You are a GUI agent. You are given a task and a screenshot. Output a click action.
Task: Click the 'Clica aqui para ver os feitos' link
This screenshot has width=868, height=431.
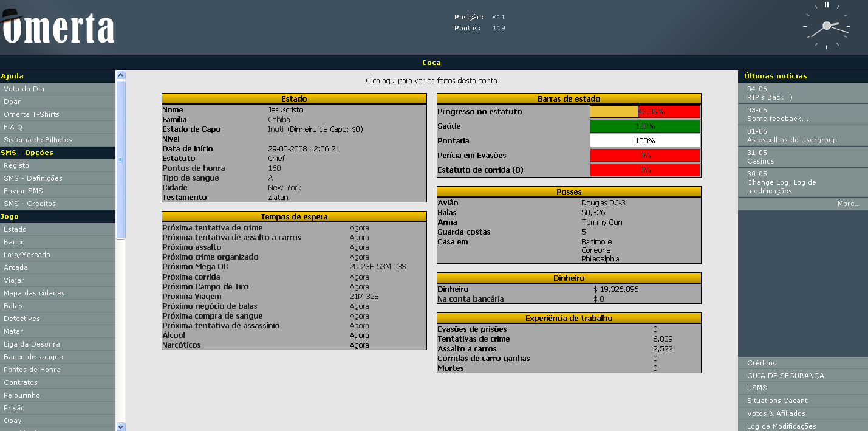[x=431, y=80]
